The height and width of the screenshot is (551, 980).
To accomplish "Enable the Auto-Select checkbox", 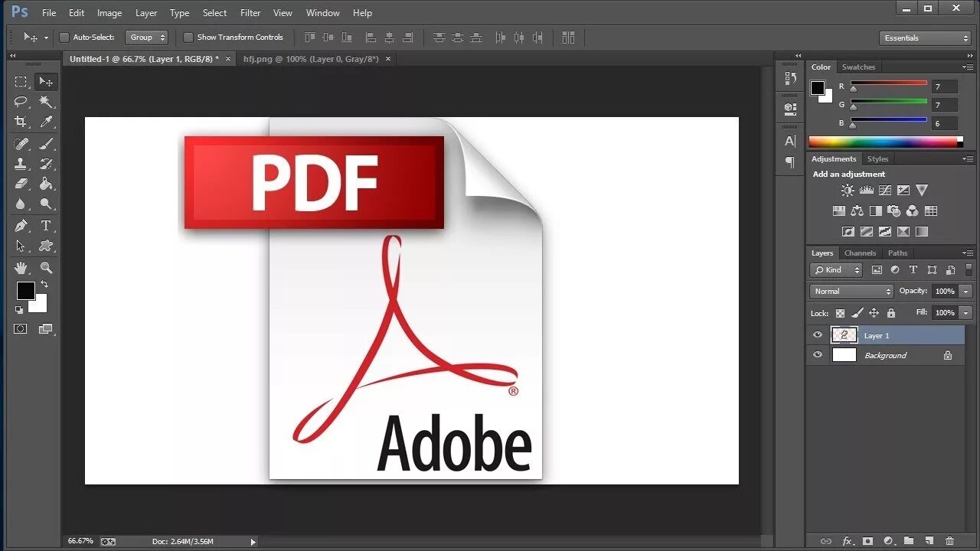I will [x=64, y=37].
